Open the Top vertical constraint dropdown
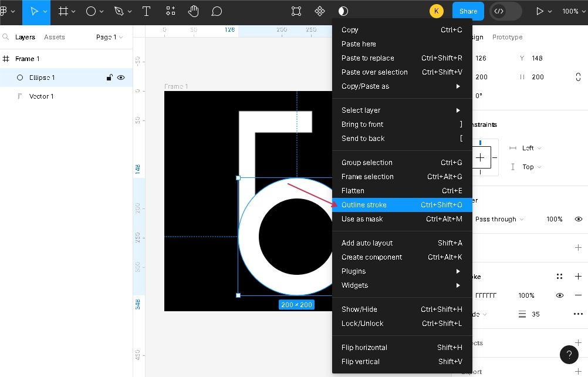The width and height of the screenshot is (588, 377). (x=531, y=167)
